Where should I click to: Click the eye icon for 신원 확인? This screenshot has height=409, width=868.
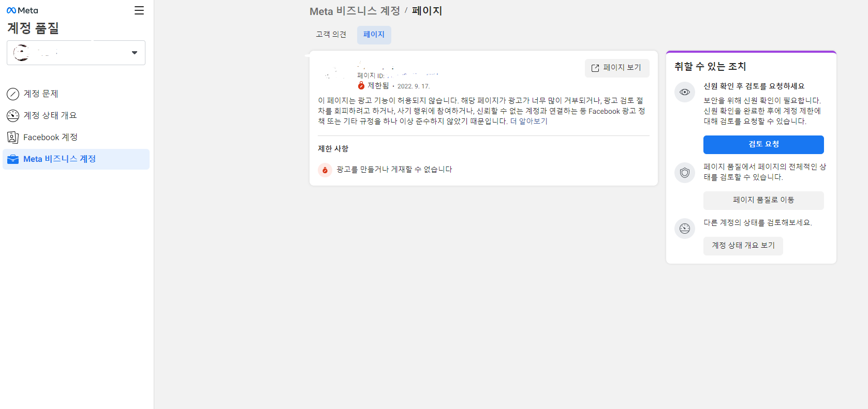tap(685, 92)
